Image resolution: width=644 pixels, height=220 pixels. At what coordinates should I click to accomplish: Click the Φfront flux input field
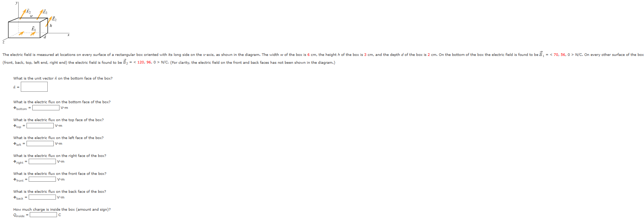[42, 179]
